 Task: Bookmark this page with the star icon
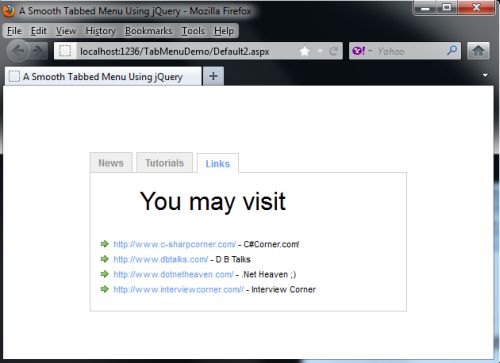[x=304, y=51]
